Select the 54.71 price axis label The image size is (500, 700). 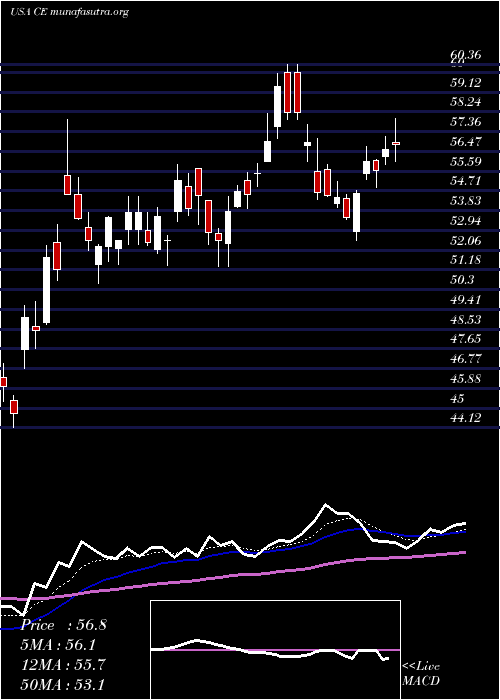(x=466, y=181)
